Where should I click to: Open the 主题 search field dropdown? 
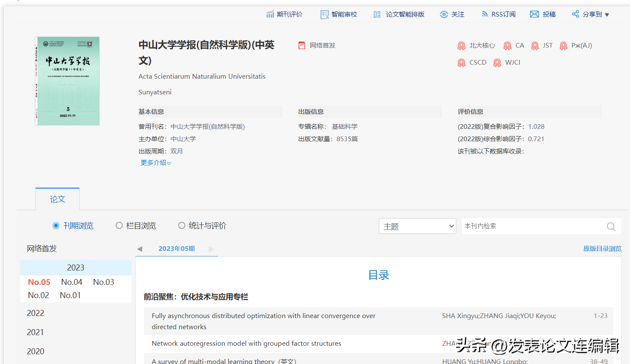418,226
